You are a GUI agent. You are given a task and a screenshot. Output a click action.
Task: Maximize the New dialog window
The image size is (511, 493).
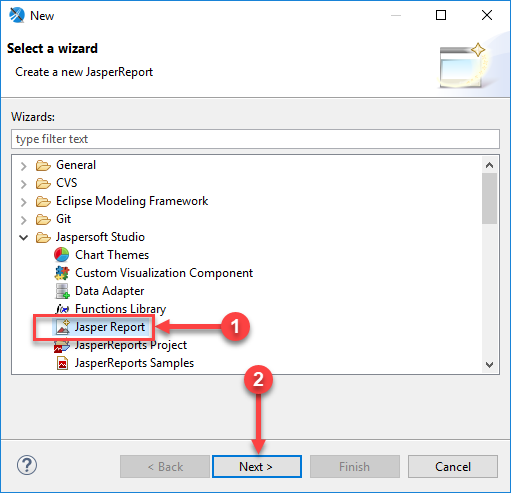pos(441,15)
